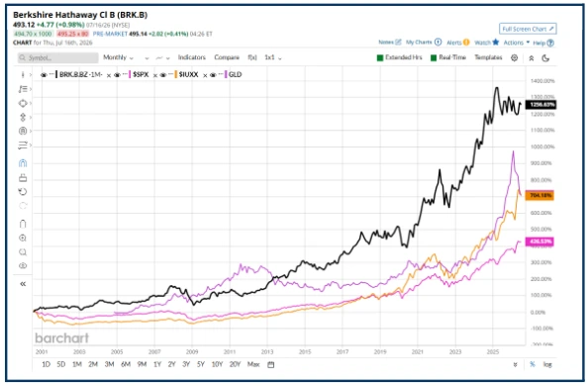This screenshot has height=386, width=588.
Task: Expand the double-chevron down at bottom right
Action: (515, 364)
